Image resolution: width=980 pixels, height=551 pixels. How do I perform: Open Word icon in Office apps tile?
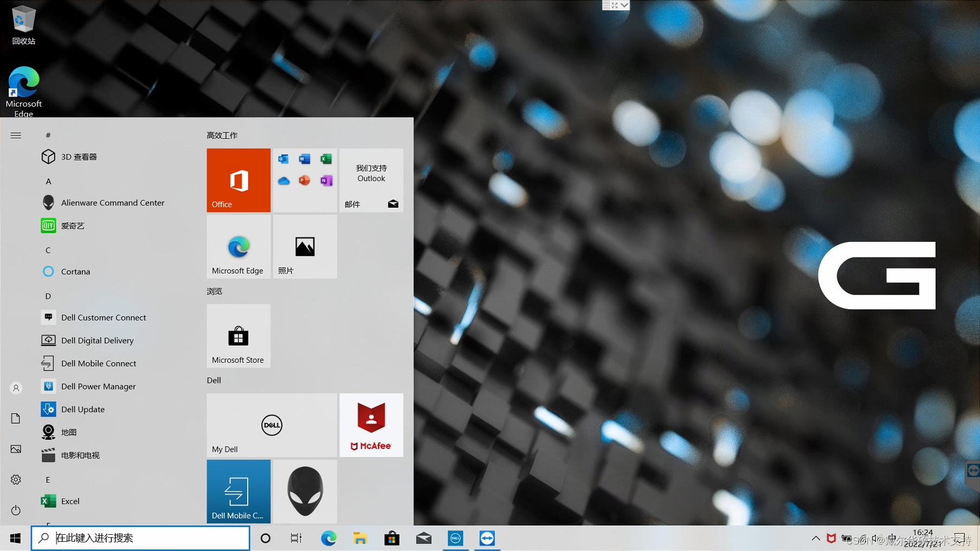click(305, 159)
